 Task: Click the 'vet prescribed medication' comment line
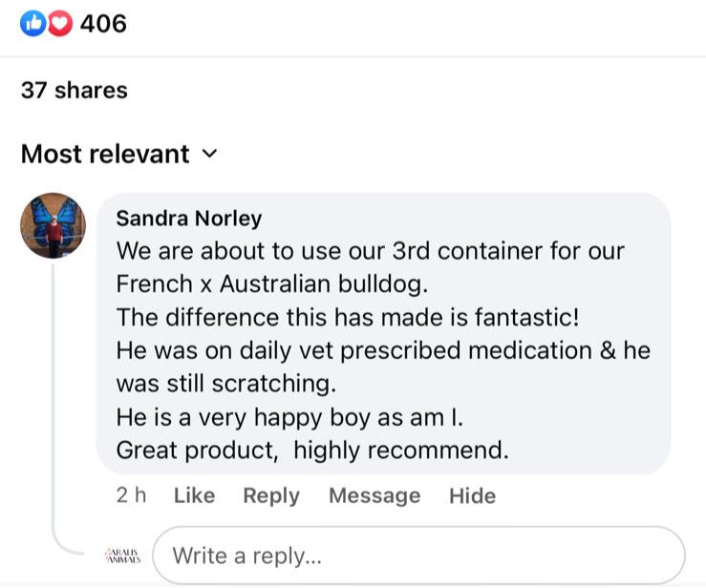[x=382, y=350]
